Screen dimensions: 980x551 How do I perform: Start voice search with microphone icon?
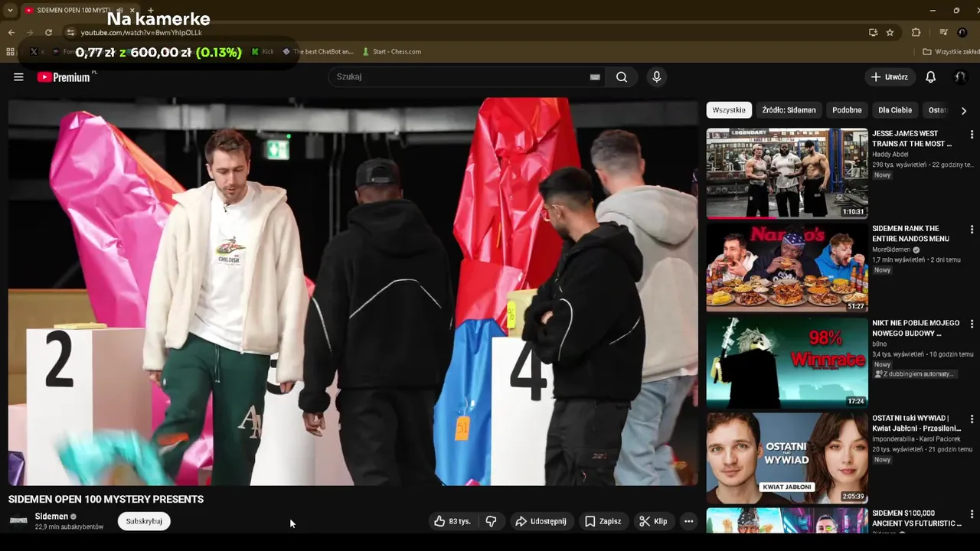pos(656,77)
